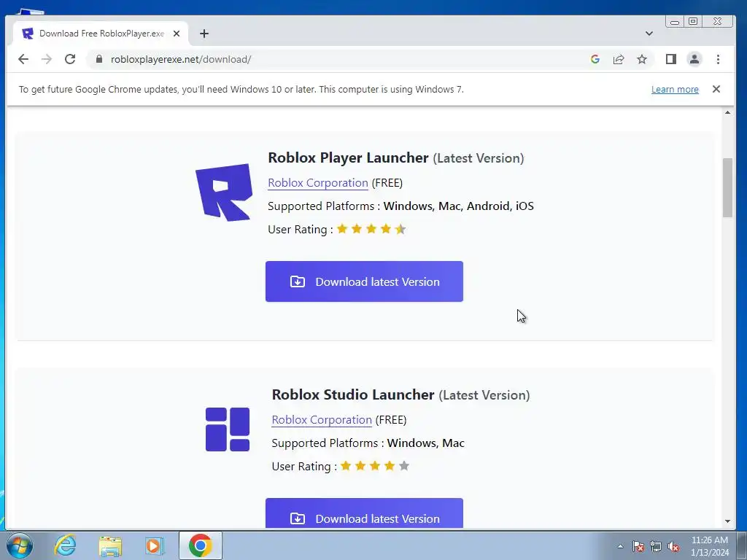Click the vertical scrollbar thumb

coord(727,187)
